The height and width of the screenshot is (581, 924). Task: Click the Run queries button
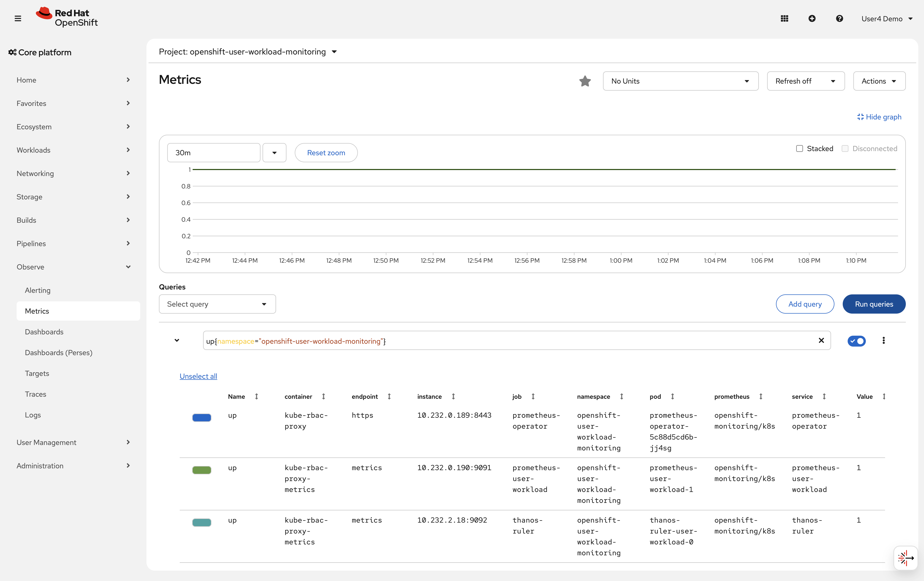tap(874, 304)
